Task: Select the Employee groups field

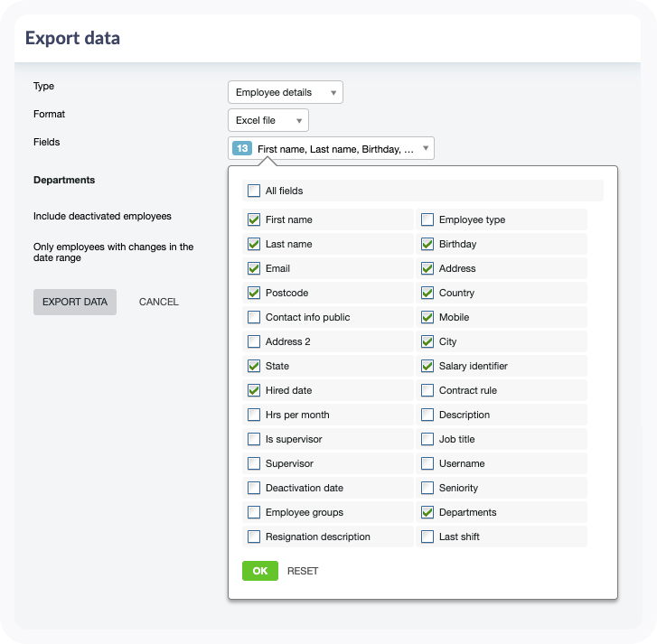Action: [x=254, y=512]
